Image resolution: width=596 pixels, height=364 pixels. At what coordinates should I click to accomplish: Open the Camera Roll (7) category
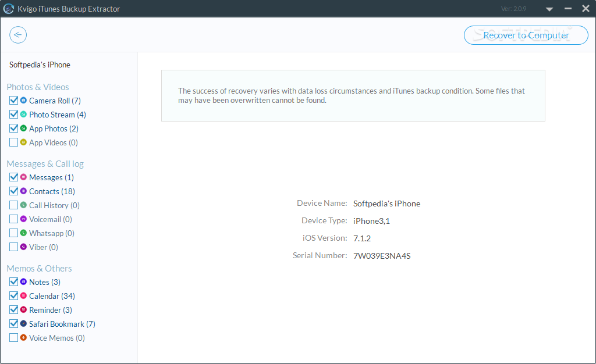coord(55,101)
